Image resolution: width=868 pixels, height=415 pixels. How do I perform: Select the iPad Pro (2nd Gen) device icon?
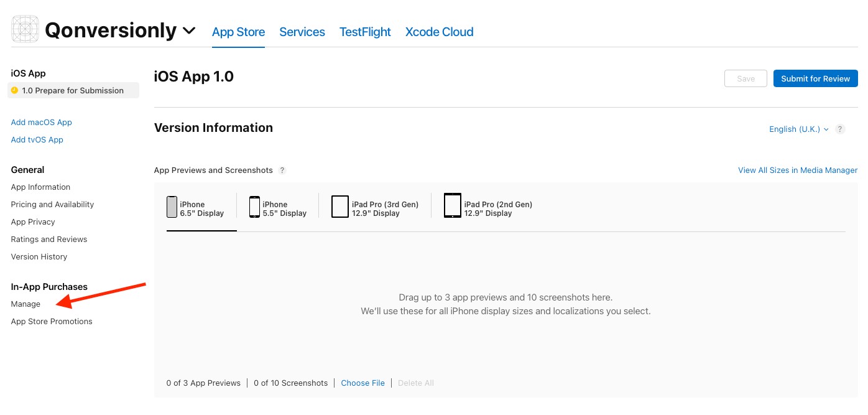pyautogui.click(x=452, y=206)
